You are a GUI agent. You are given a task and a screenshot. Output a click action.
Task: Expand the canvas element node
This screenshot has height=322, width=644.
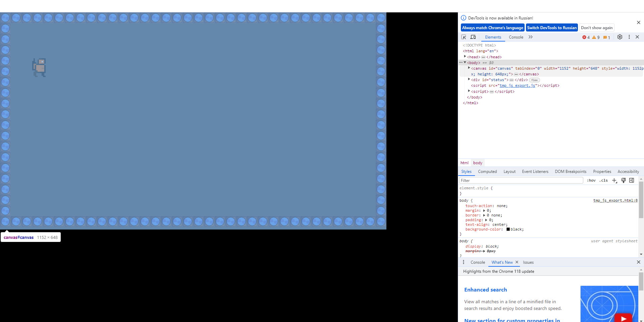click(x=469, y=68)
